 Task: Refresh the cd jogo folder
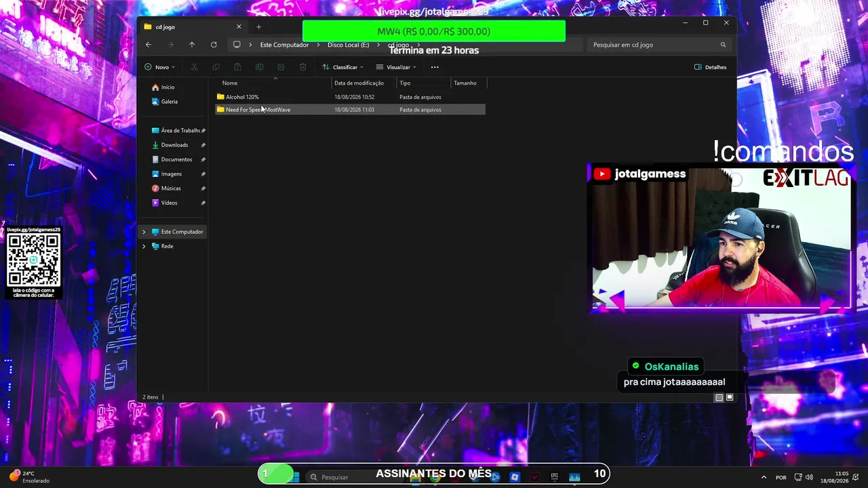point(214,45)
